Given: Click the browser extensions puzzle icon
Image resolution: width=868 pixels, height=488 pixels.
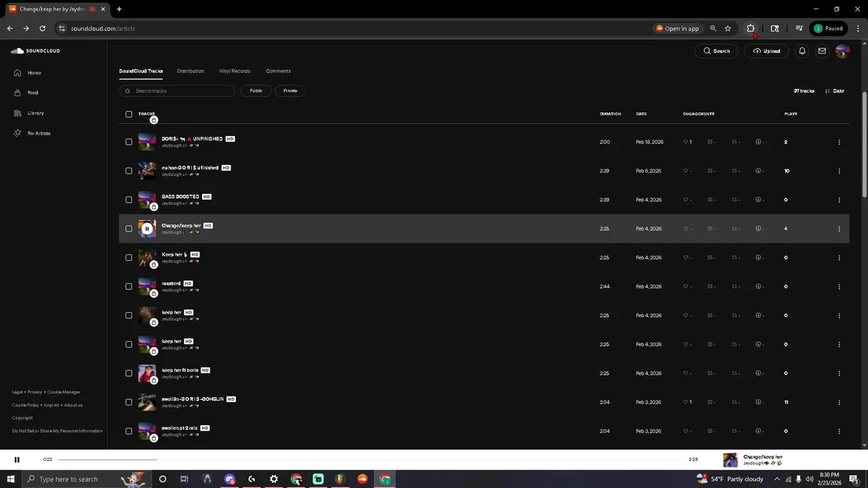Looking at the screenshot, I should [x=751, y=28].
